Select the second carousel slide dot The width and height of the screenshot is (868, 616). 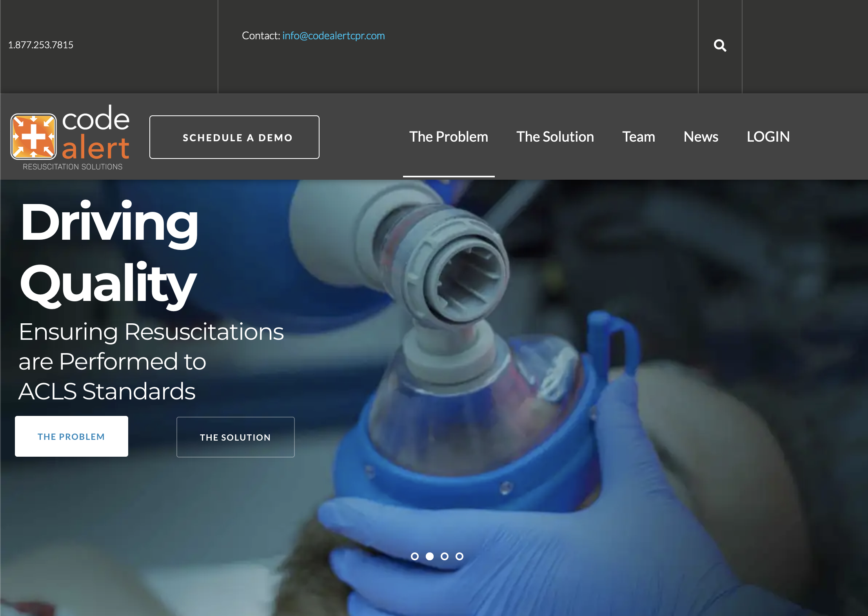(430, 556)
